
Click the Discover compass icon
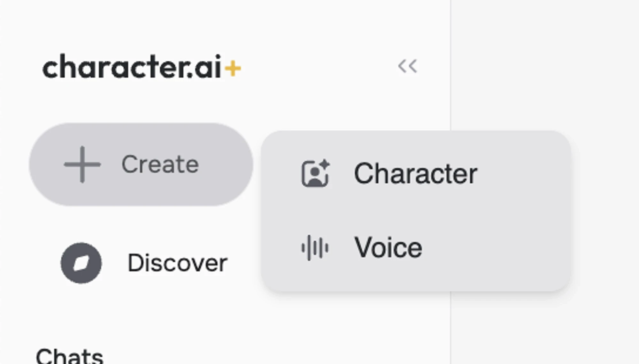[x=81, y=263]
